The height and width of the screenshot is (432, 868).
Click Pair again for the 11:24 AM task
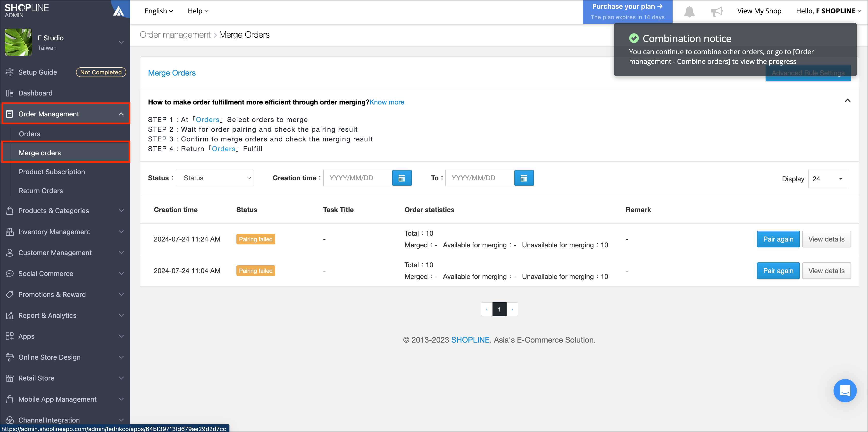coord(778,239)
